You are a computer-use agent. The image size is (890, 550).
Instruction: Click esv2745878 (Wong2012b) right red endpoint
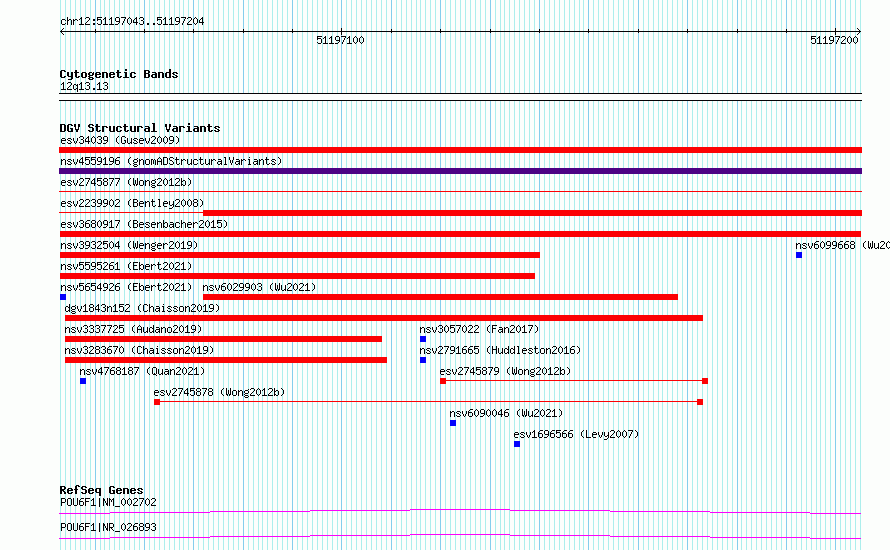(x=700, y=402)
